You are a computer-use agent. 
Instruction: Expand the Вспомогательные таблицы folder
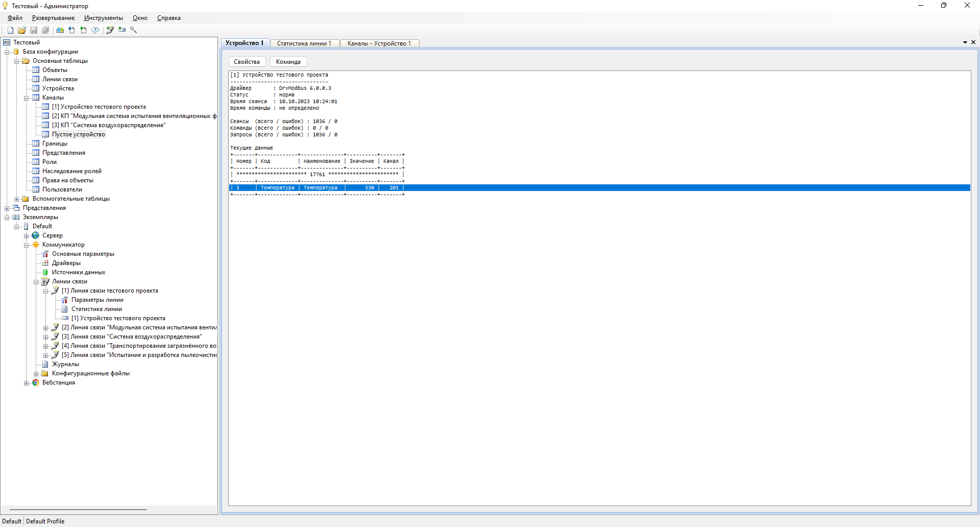pos(16,199)
